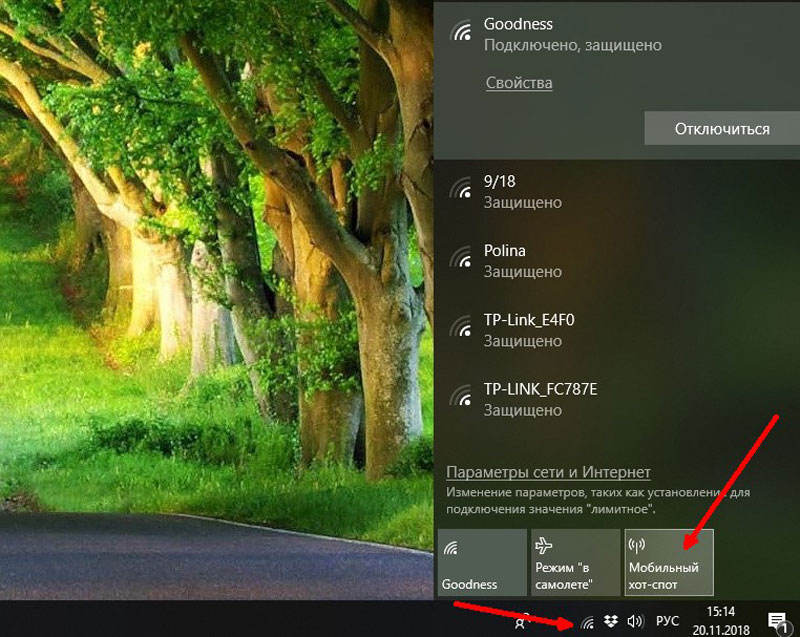Select the connected Goodness network entry
Image resolution: width=800 pixels, height=637 pixels.
[x=617, y=79]
